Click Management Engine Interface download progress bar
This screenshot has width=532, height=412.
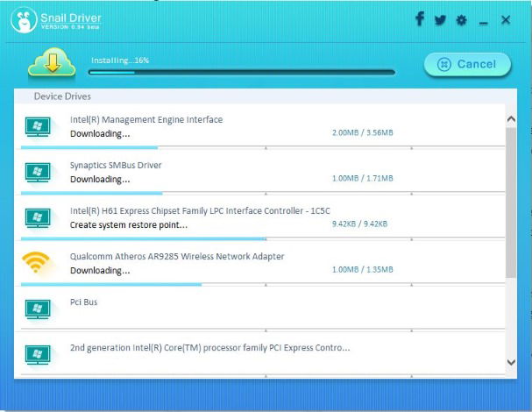pos(263,147)
